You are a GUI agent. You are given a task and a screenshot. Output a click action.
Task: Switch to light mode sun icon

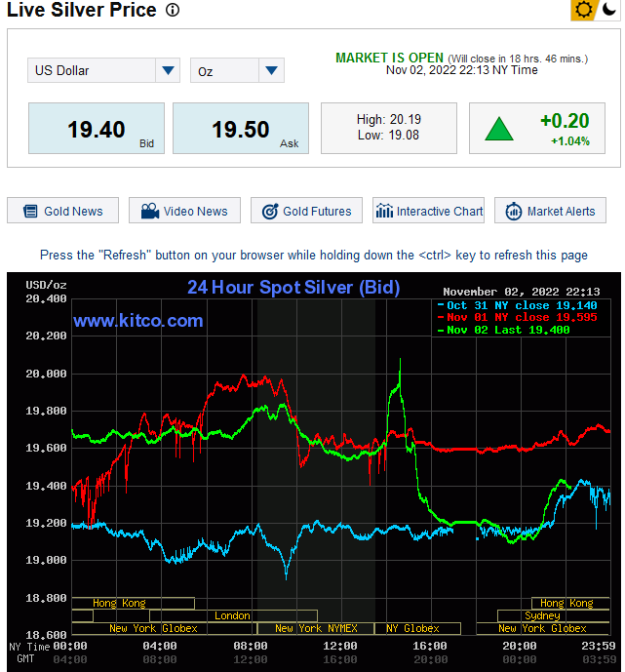(583, 10)
